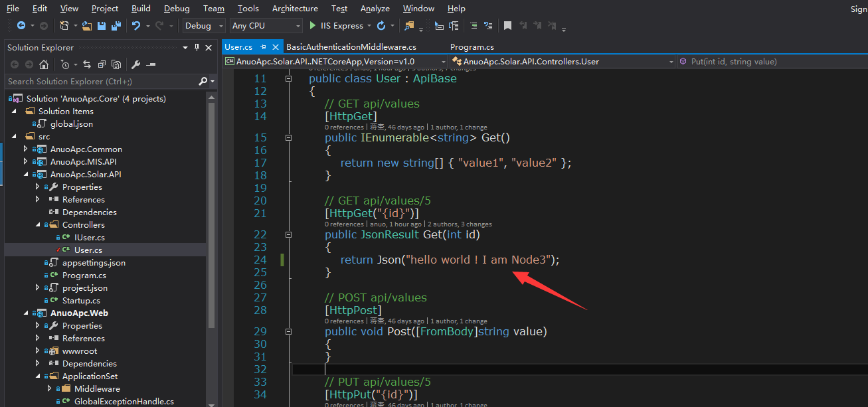Expand the Middleware folder node
868x407 pixels.
tap(50, 388)
